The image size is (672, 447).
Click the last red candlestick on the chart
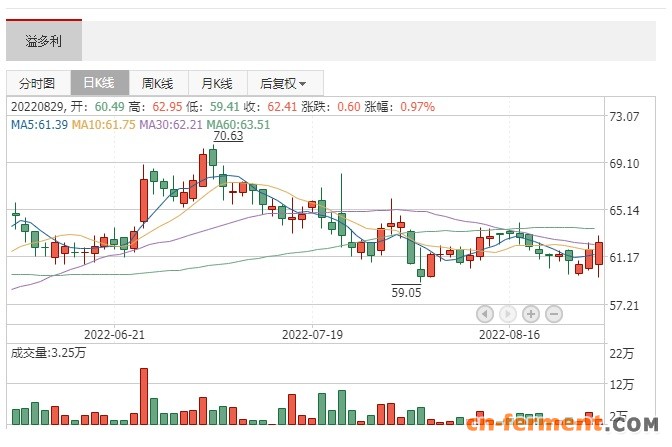[599, 256]
